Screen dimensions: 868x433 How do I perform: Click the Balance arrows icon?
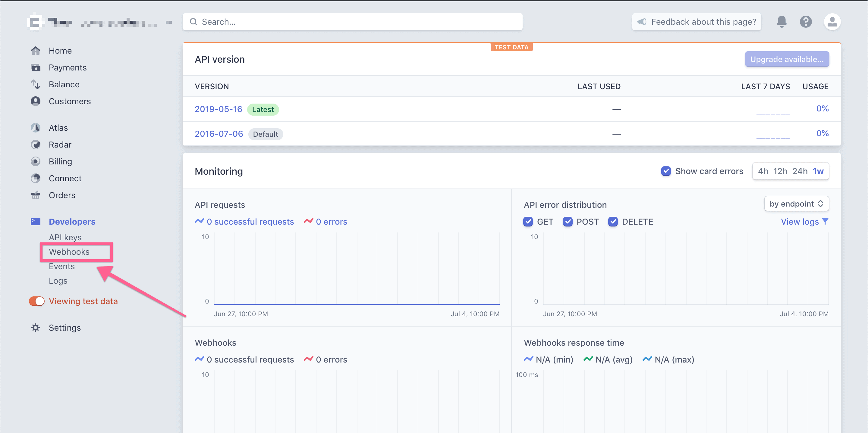[x=35, y=84]
